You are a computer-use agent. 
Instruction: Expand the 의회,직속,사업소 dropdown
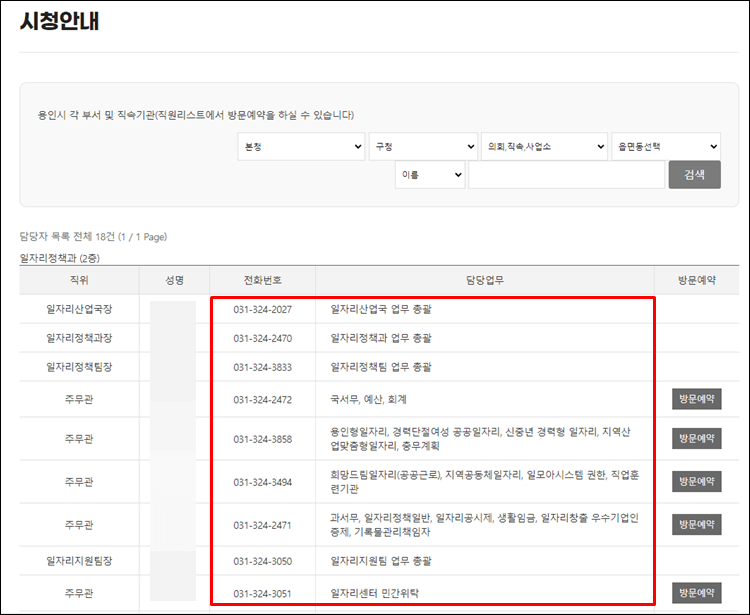coord(544,146)
